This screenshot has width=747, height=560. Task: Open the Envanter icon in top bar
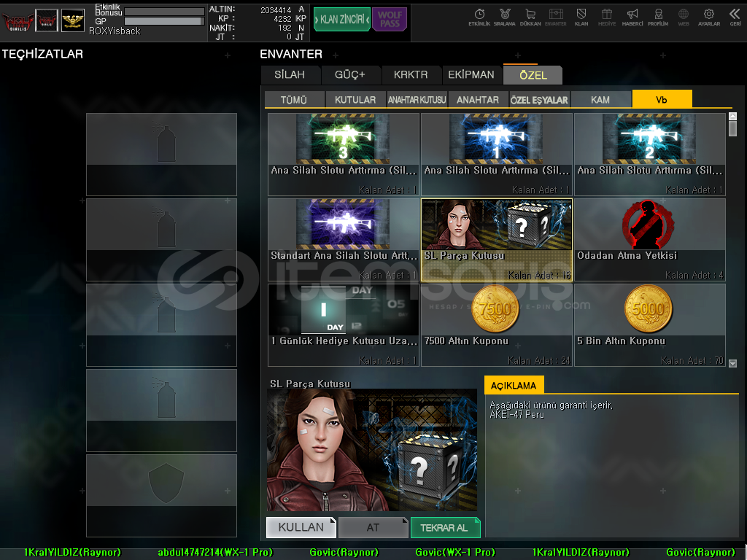click(x=555, y=17)
